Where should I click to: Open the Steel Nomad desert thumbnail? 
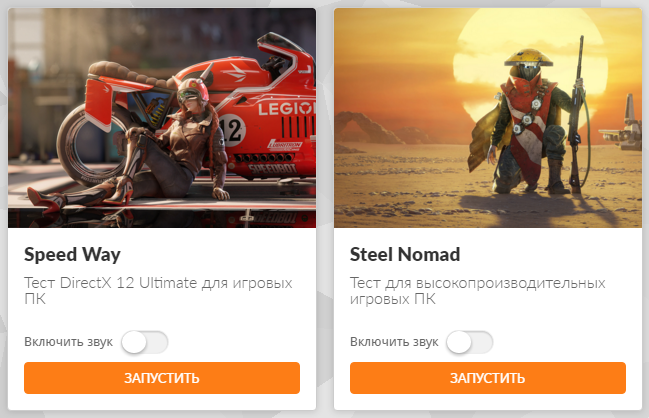pos(488,118)
